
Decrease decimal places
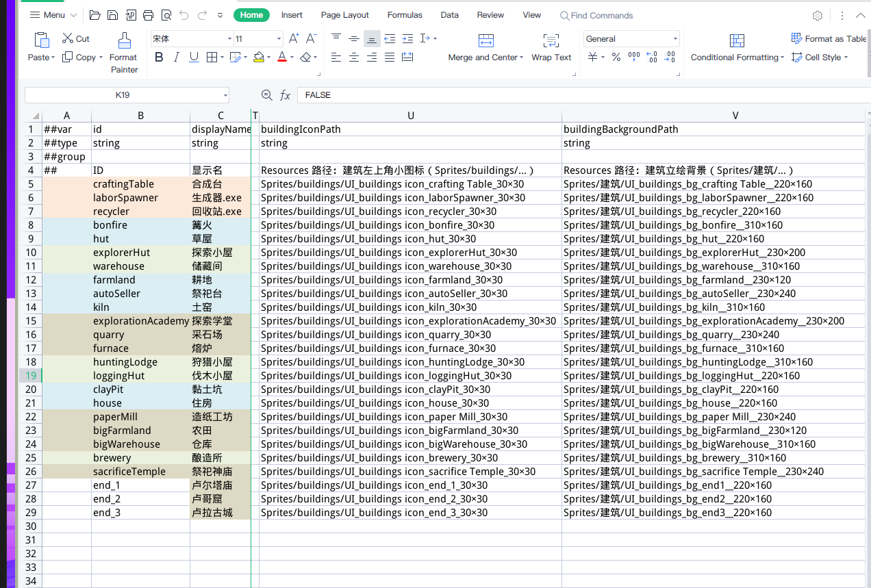[670, 57]
